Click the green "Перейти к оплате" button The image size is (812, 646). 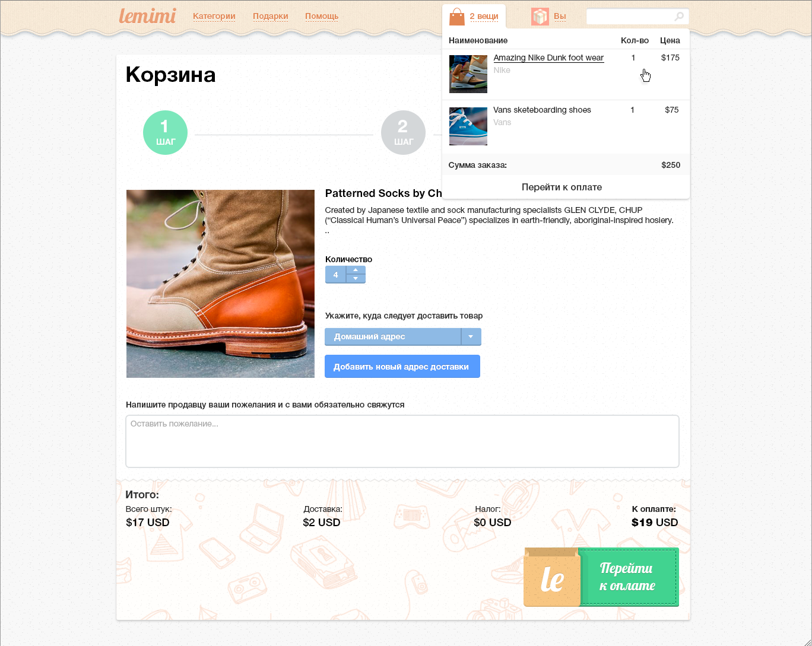point(628,577)
